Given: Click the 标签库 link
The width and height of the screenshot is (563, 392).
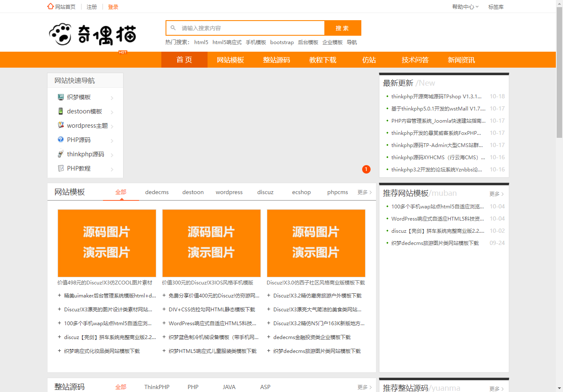Looking at the screenshot, I should 496,7.
